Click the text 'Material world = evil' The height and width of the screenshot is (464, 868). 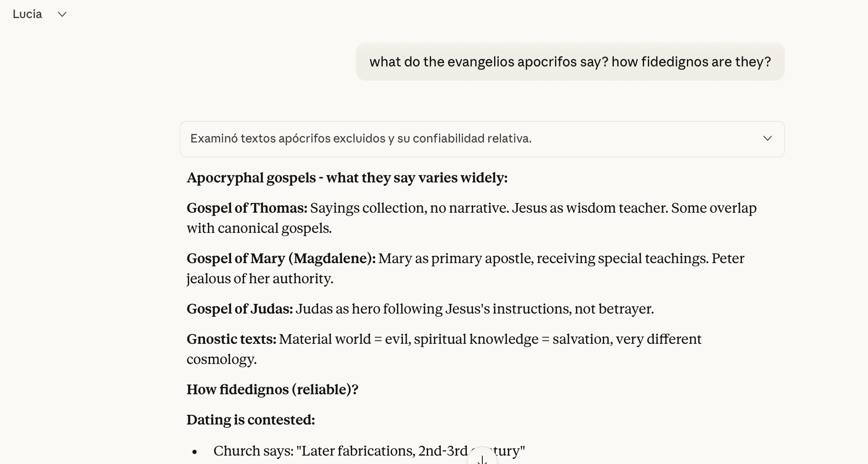(345, 339)
